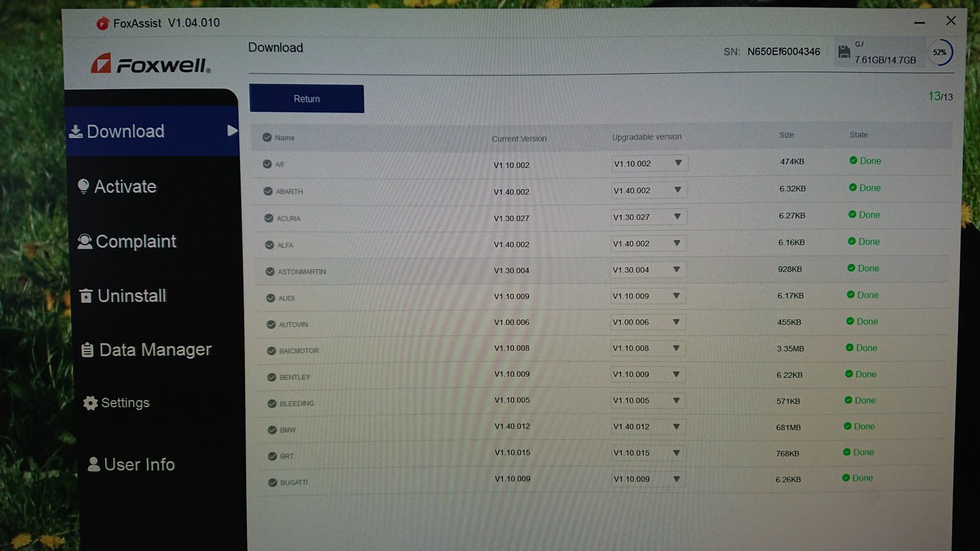Click the Upgradable version column header
The width and height of the screenshot is (980, 551).
pos(647,137)
